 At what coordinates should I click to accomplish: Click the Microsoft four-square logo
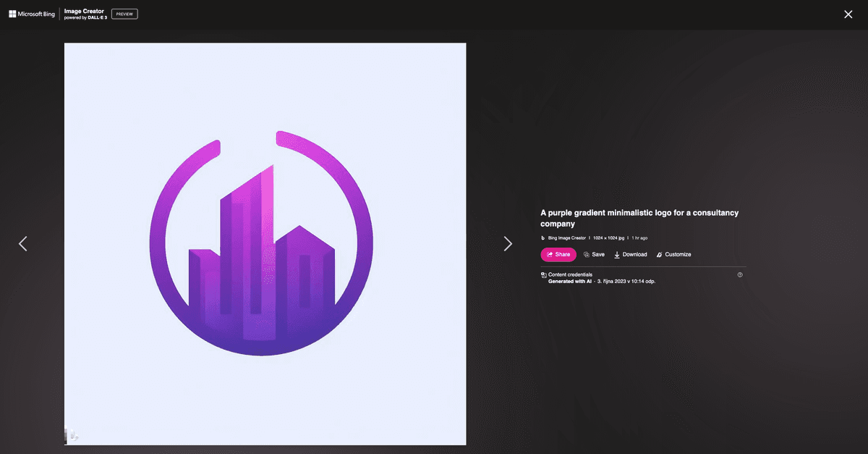[12, 14]
